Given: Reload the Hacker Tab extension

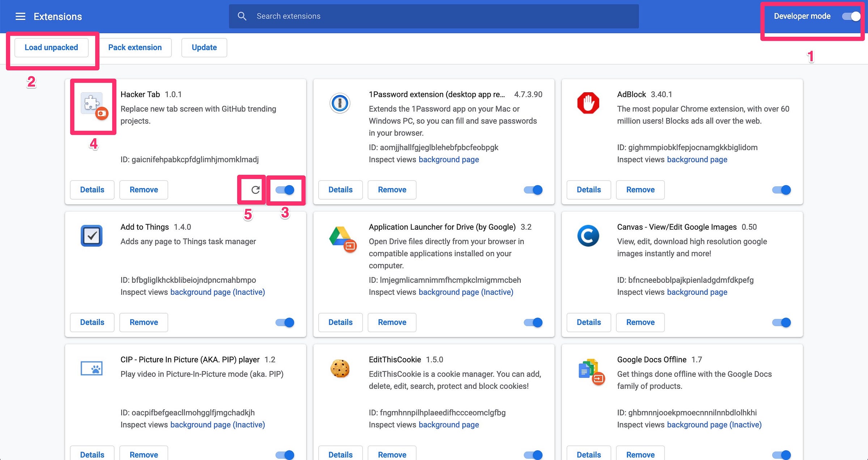Looking at the screenshot, I should (x=255, y=190).
